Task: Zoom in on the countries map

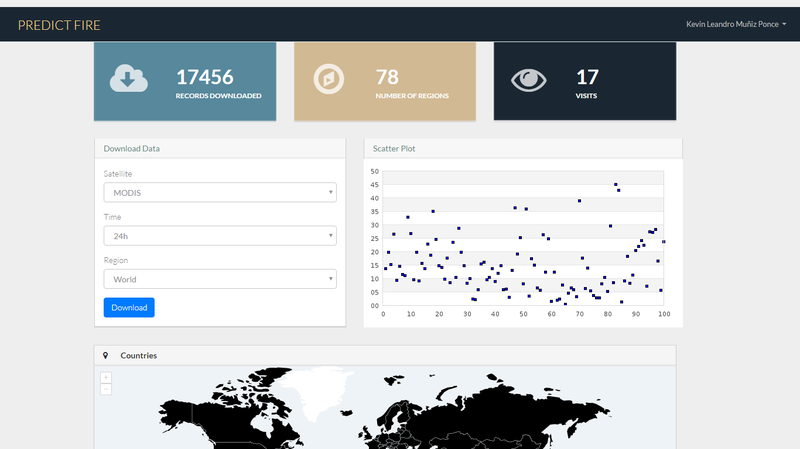Action: pos(106,378)
